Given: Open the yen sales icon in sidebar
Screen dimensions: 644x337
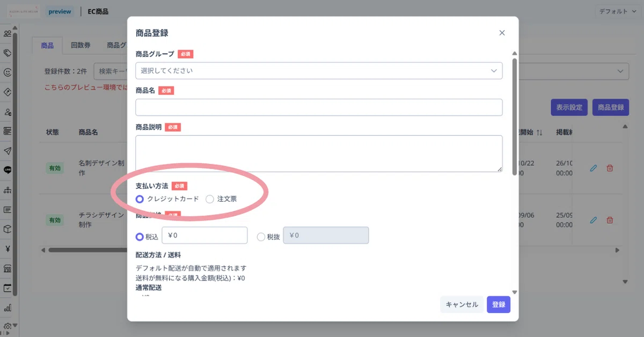Looking at the screenshot, I should point(8,248).
